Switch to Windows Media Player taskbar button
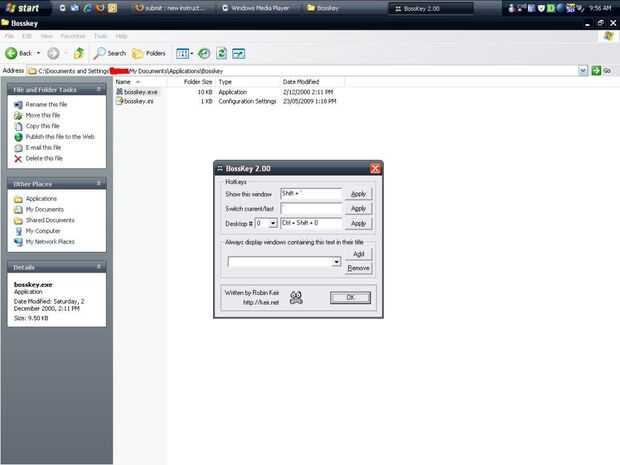Screen dimensions: 620x465 click(256, 8)
